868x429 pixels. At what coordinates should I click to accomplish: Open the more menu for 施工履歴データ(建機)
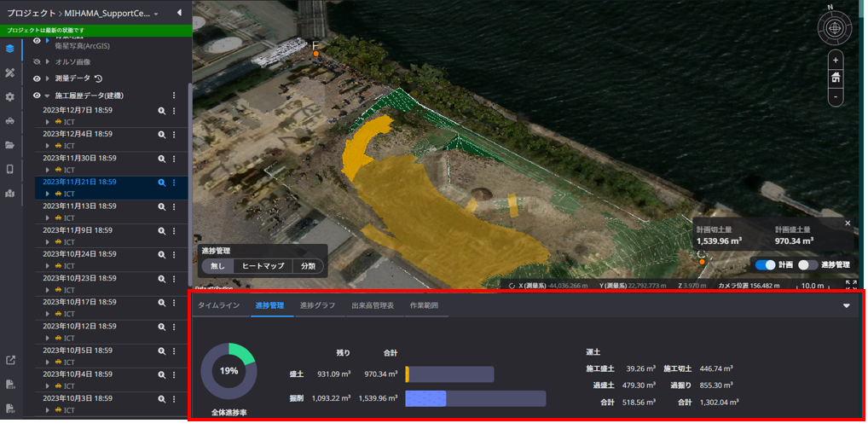tap(174, 96)
